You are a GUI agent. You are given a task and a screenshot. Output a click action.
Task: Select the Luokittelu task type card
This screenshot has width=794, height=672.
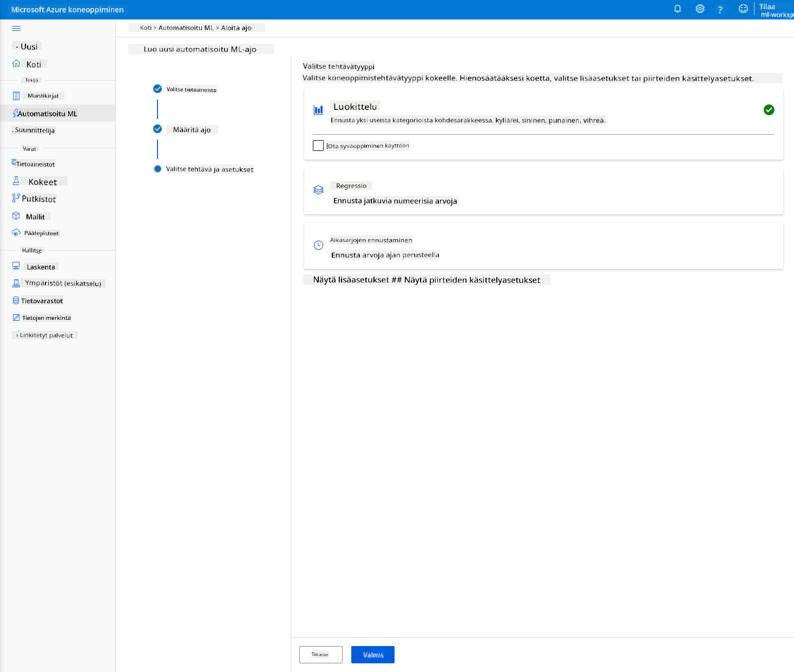tap(543, 124)
